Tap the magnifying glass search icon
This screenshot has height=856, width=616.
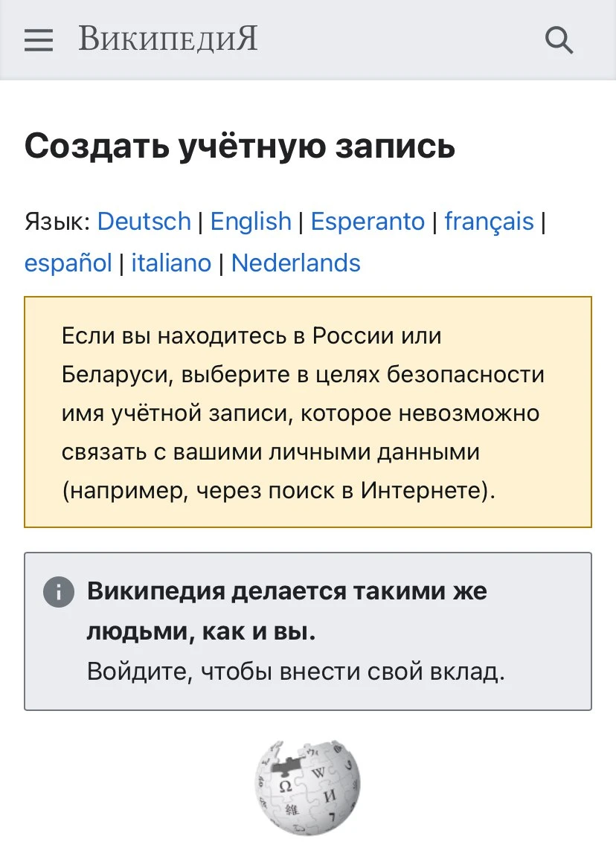(559, 39)
